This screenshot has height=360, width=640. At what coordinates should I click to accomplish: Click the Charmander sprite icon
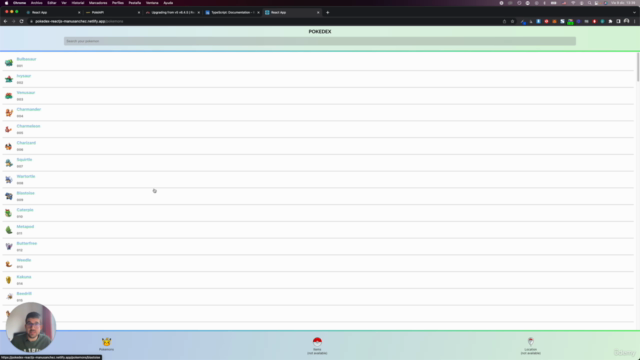click(x=9, y=113)
